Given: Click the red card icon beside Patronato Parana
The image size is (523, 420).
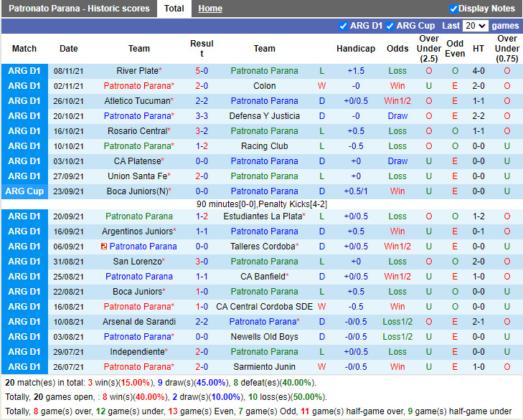Looking at the screenshot, I should (x=105, y=247).
